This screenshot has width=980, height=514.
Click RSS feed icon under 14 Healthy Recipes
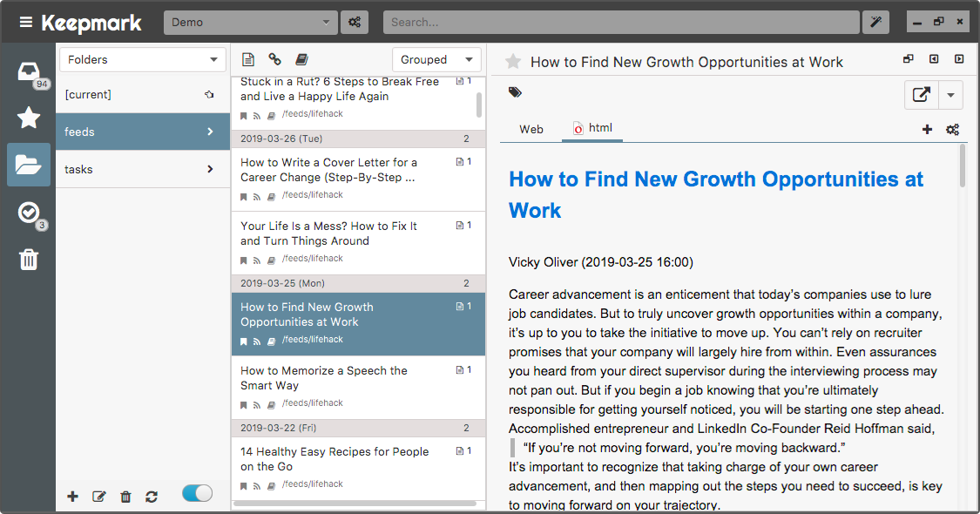257,486
